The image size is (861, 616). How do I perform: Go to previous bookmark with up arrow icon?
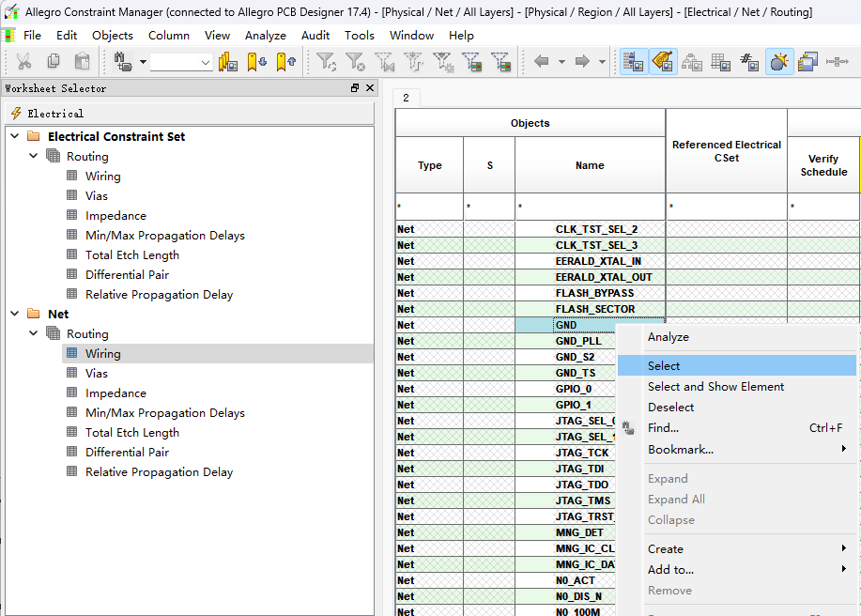(285, 61)
